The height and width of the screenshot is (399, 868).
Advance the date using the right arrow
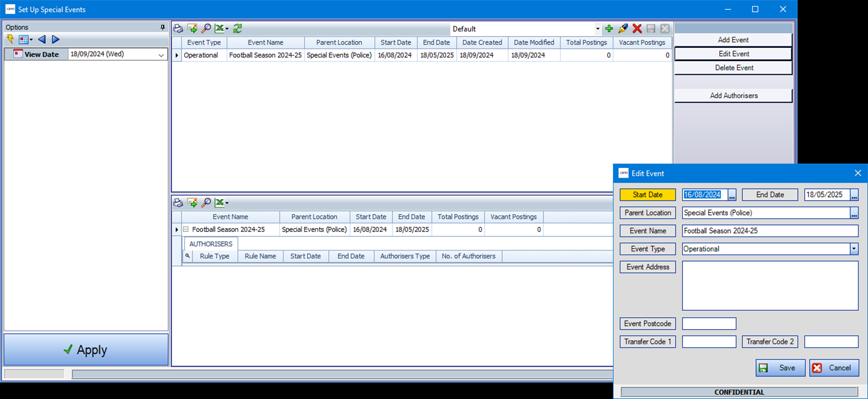pos(55,39)
